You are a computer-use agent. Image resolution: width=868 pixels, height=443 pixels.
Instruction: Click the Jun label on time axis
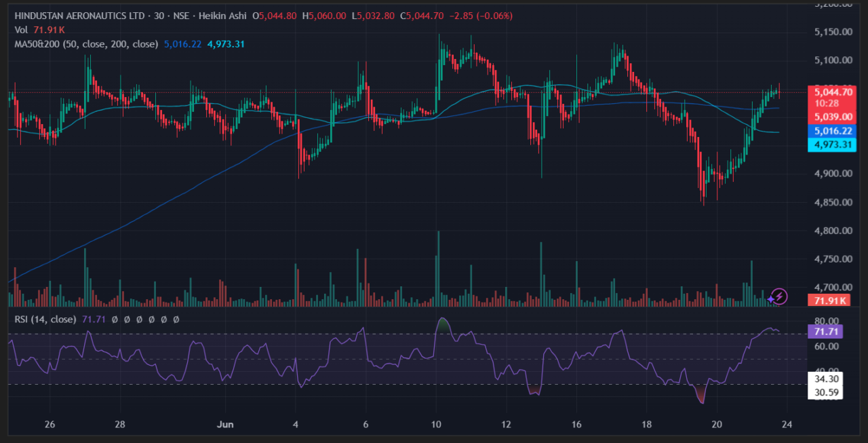click(225, 425)
